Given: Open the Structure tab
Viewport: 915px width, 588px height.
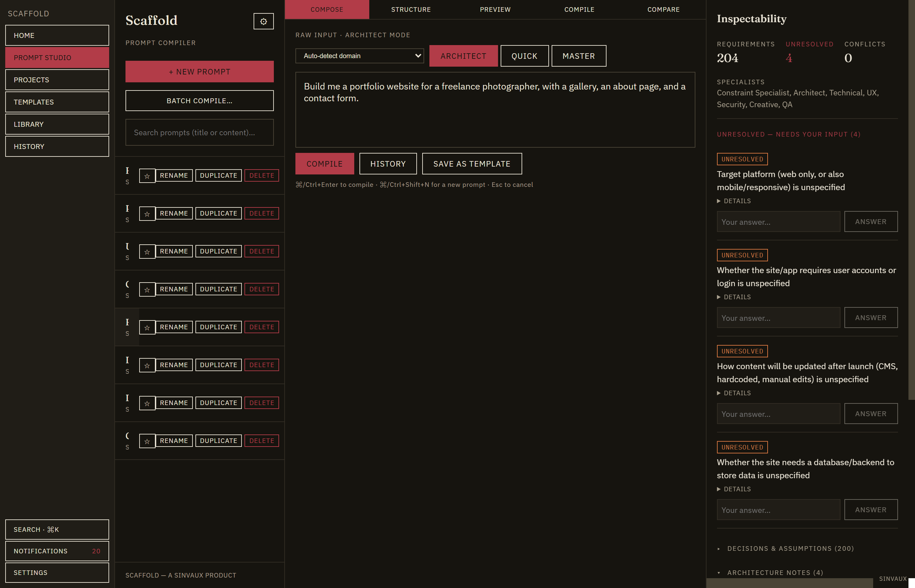Looking at the screenshot, I should point(411,9).
